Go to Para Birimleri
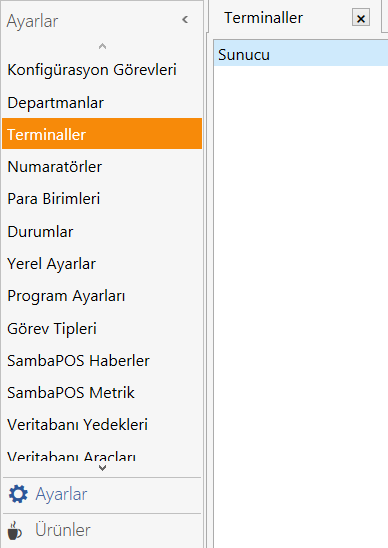This screenshot has width=388, height=548. (102, 199)
